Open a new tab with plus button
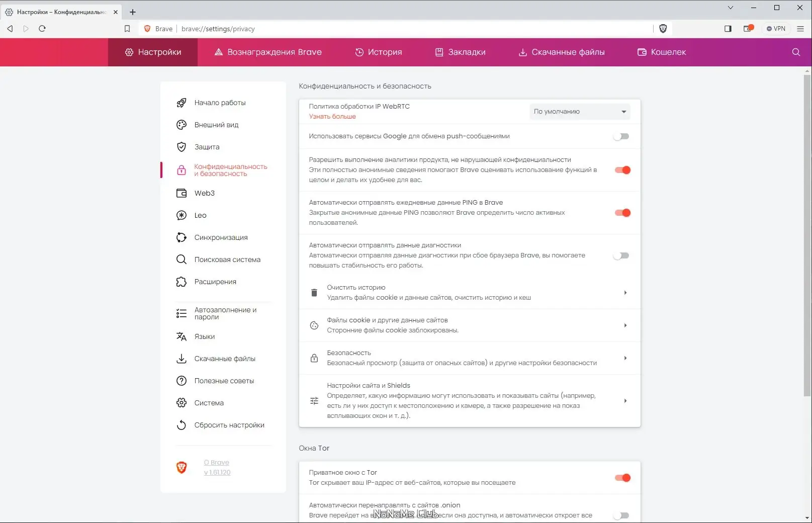This screenshot has height=523, width=812. 133,12
